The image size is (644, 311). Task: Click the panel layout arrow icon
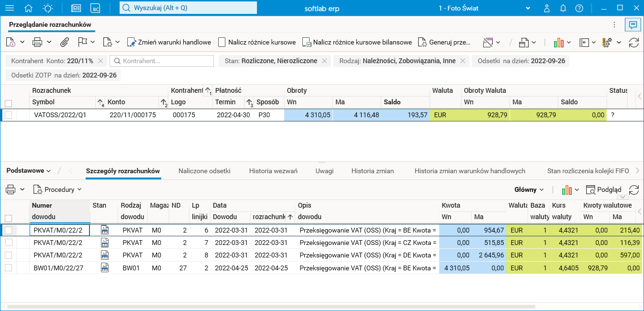584,42
